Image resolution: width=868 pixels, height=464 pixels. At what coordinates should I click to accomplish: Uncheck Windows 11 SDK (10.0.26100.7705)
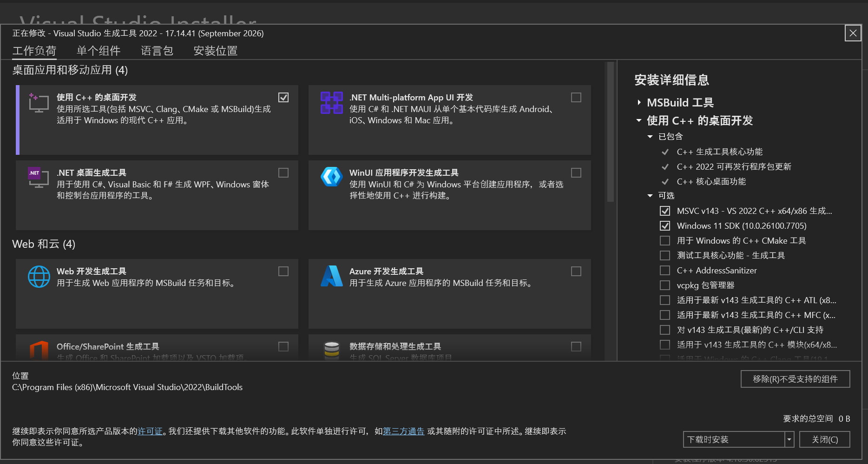click(665, 226)
